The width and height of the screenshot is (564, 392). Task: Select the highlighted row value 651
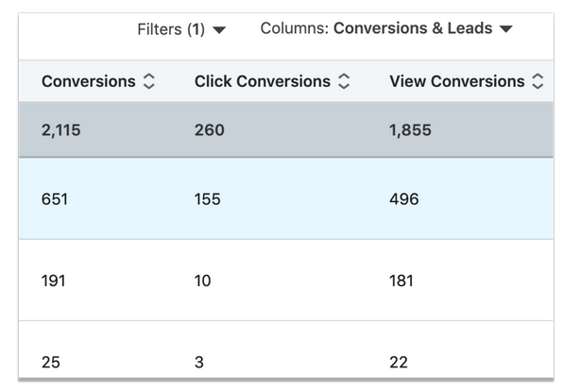click(54, 199)
